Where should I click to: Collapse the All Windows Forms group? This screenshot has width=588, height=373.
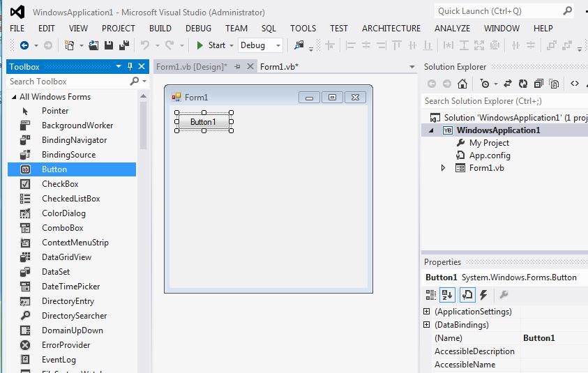pyautogui.click(x=14, y=97)
